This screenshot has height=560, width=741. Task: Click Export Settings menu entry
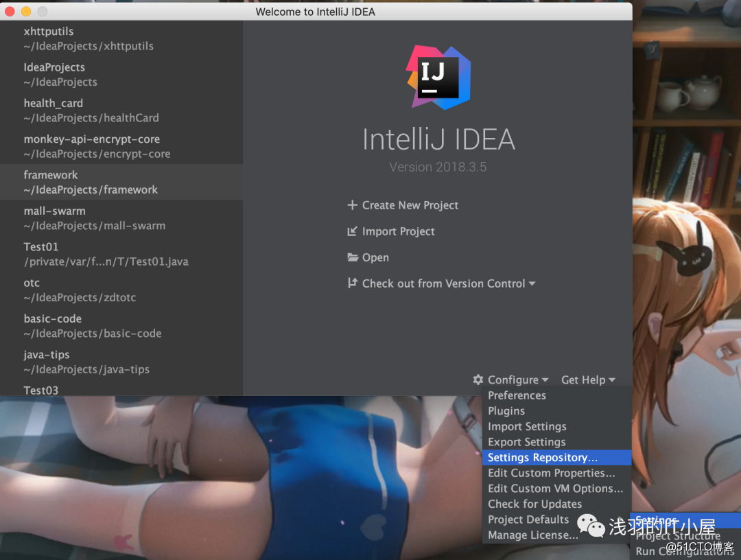tap(526, 442)
